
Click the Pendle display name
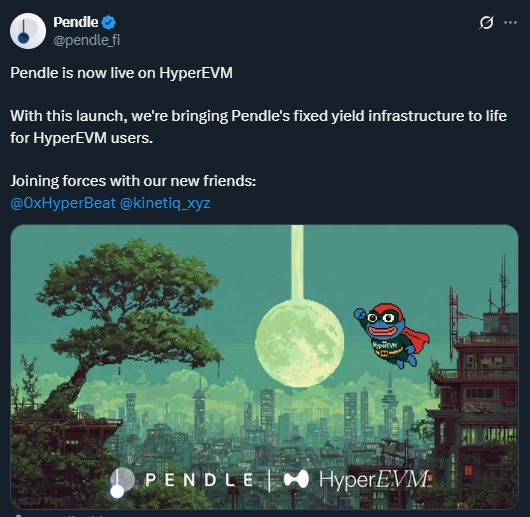[x=75, y=22]
